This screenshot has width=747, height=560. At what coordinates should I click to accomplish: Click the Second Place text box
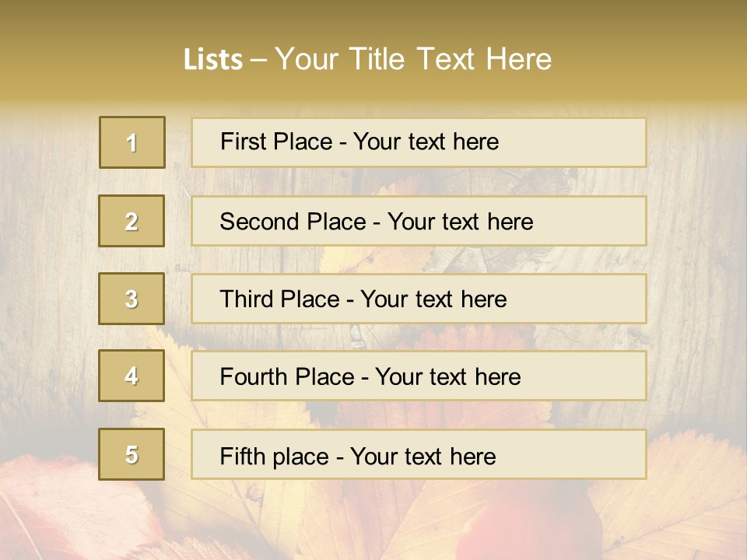click(x=419, y=221)
